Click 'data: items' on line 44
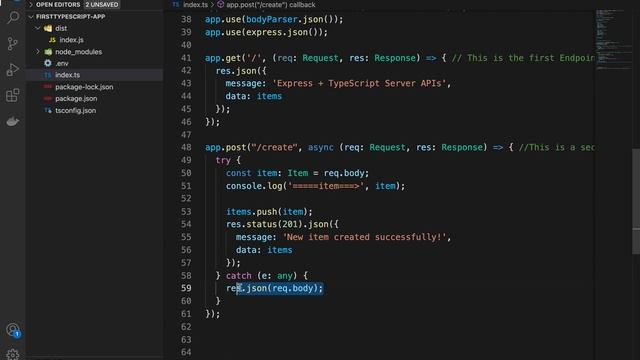 [253, 96]
